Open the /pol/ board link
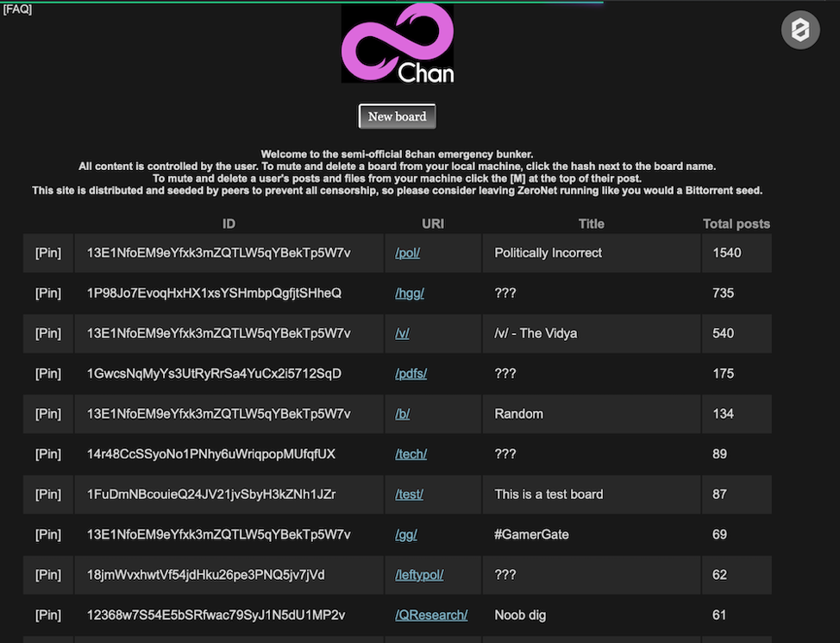Viewport: 840px width, 643px height. 407,253
